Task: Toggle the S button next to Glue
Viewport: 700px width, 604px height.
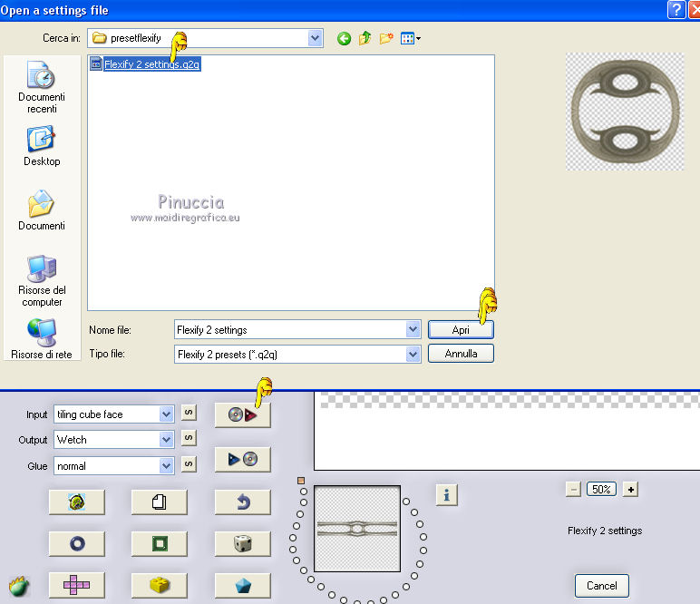Action: 189,464
